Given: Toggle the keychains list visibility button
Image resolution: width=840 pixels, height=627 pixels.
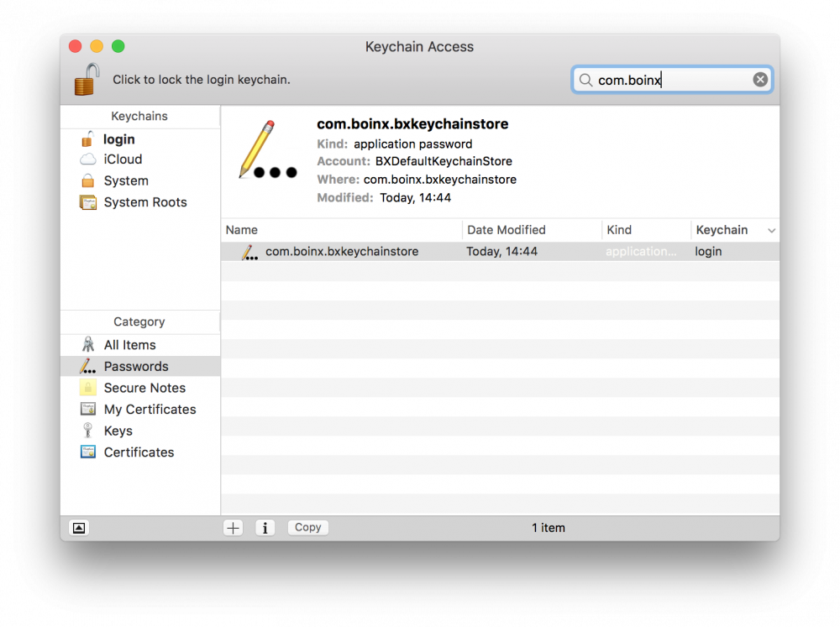Looking at the screenshot, I should click(79, 528).
